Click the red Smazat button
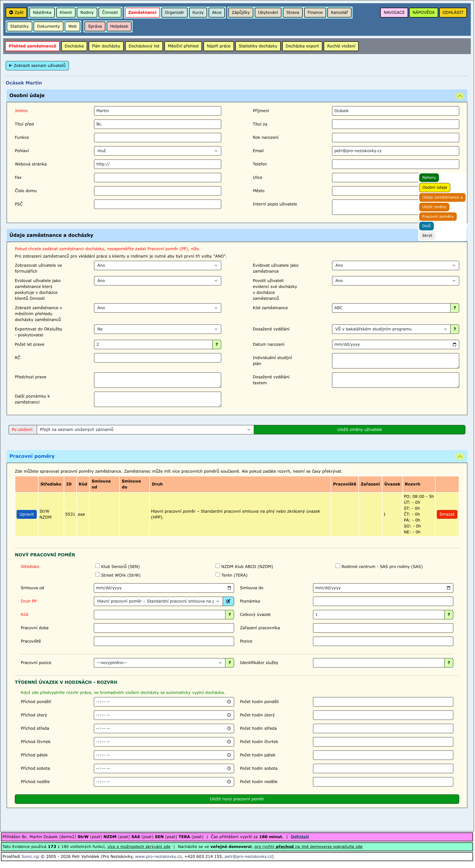475x868 pixels. point(447,514)
